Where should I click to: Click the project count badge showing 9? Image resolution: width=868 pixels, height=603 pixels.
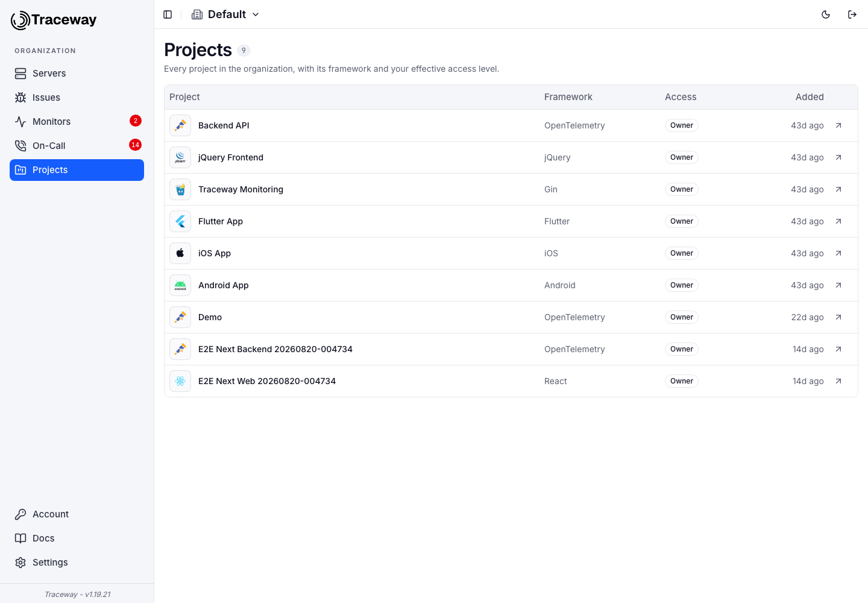pyautogui.click(x=244, y=51)
